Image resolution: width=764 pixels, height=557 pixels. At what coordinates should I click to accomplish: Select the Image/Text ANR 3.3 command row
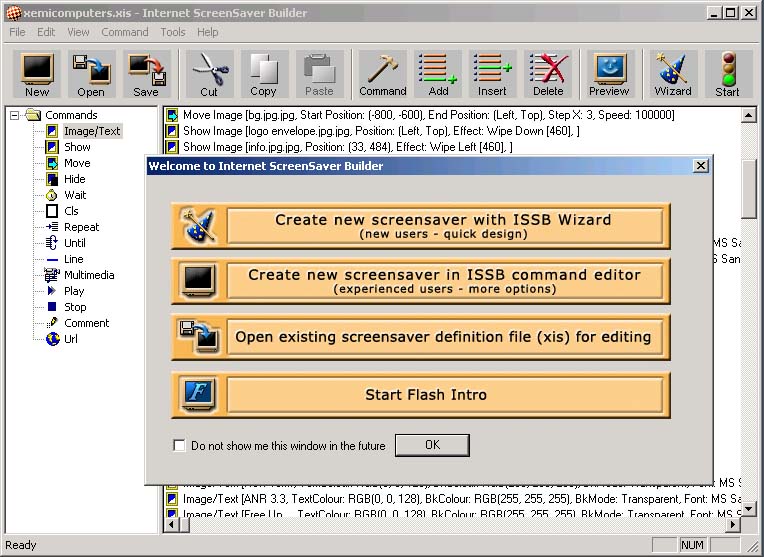click(x=453, y=499)
